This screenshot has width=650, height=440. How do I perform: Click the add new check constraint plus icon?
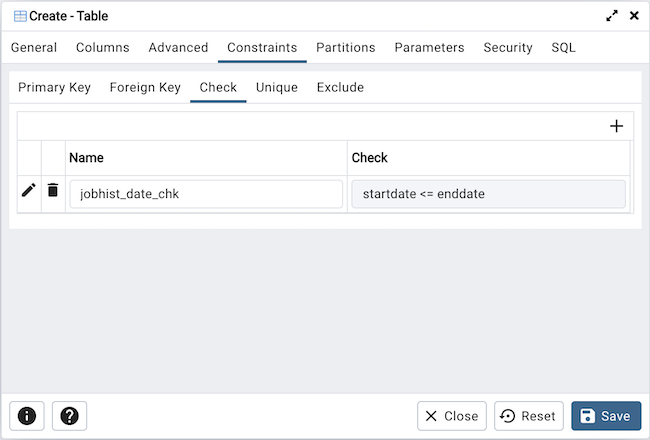coord(616,126)
